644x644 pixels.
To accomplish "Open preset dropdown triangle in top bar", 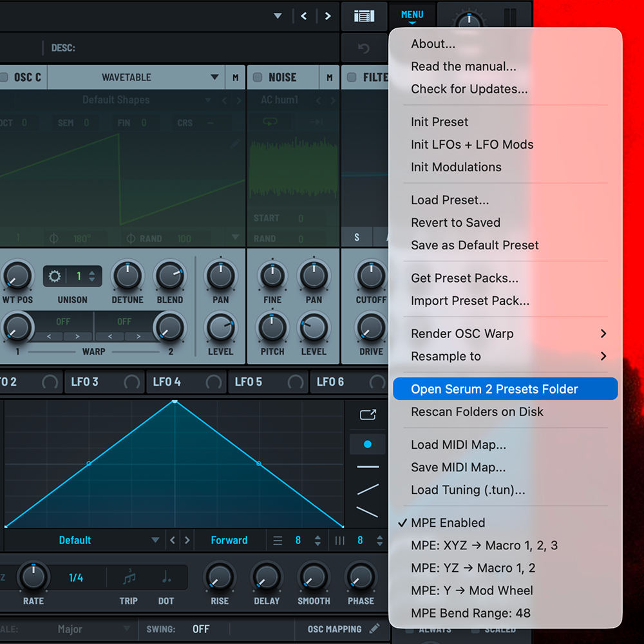I will coord(278,16).
